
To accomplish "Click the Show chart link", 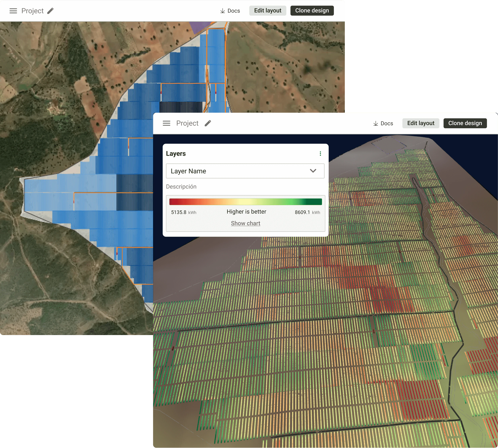I will point(246,223).
